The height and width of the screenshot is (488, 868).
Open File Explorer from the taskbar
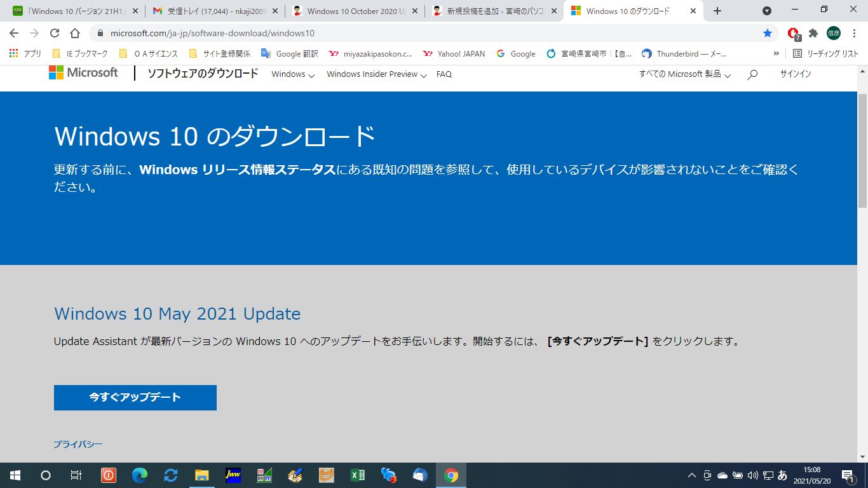pos(202,475)
